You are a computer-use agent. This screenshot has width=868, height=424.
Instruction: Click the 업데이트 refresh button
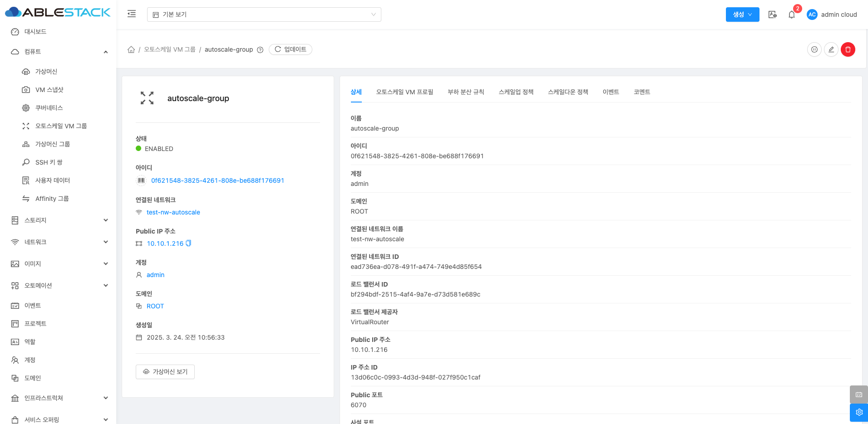291,49
